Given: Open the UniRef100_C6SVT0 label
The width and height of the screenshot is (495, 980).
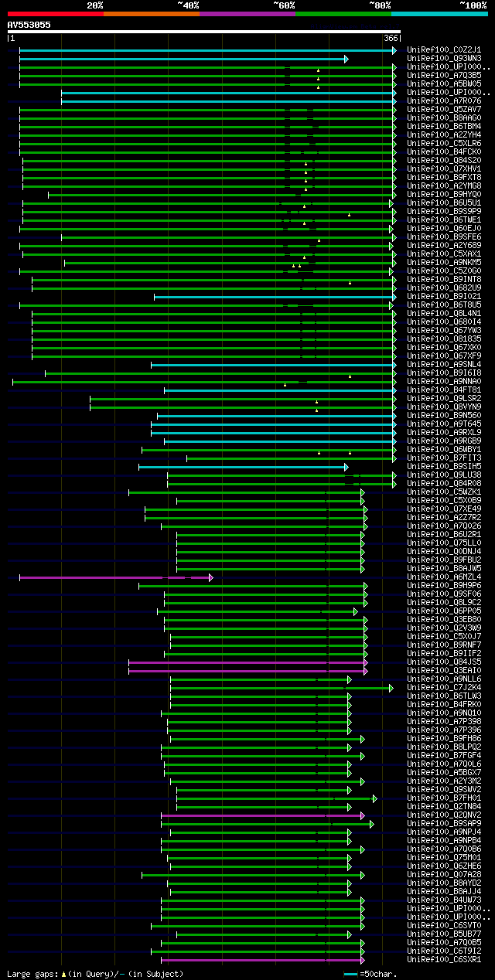Looking at the screenshot, I should pos(444,926).
